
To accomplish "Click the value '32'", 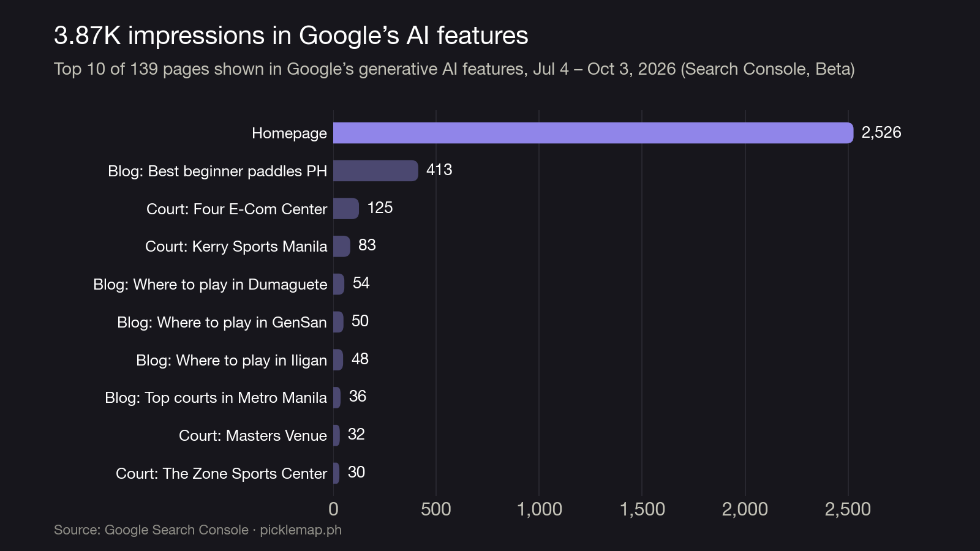I will (x=356, y=435).
